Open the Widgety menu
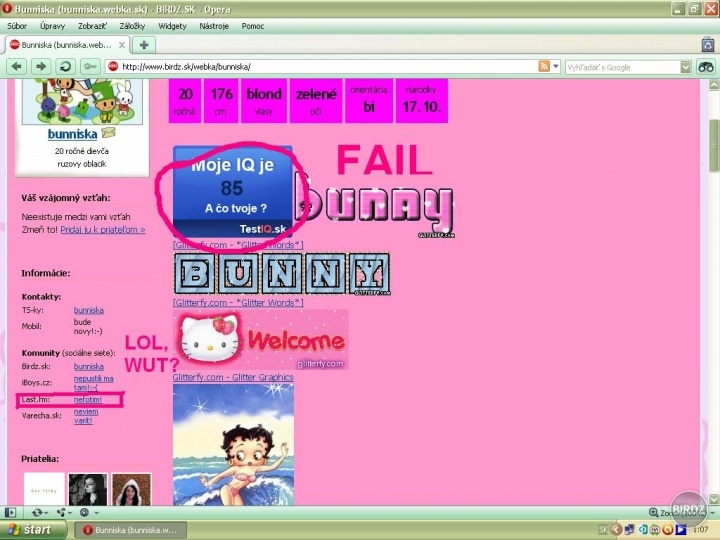Viewport: 720px width, 540px height. pos(172,26)
